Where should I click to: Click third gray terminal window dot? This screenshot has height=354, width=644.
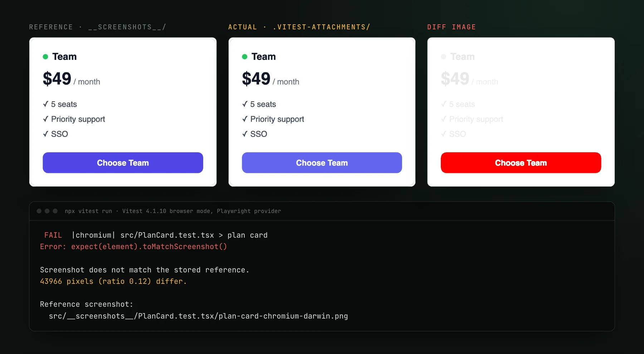tap(55, 211)
